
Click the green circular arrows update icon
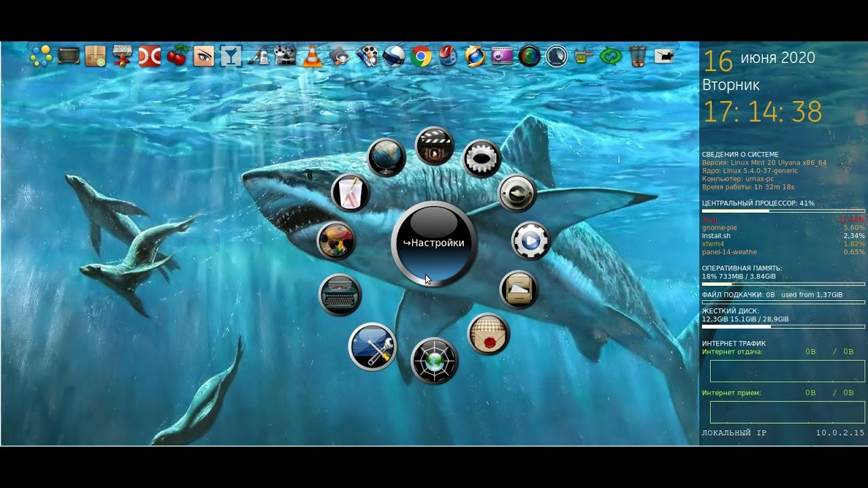coord(610,56)
